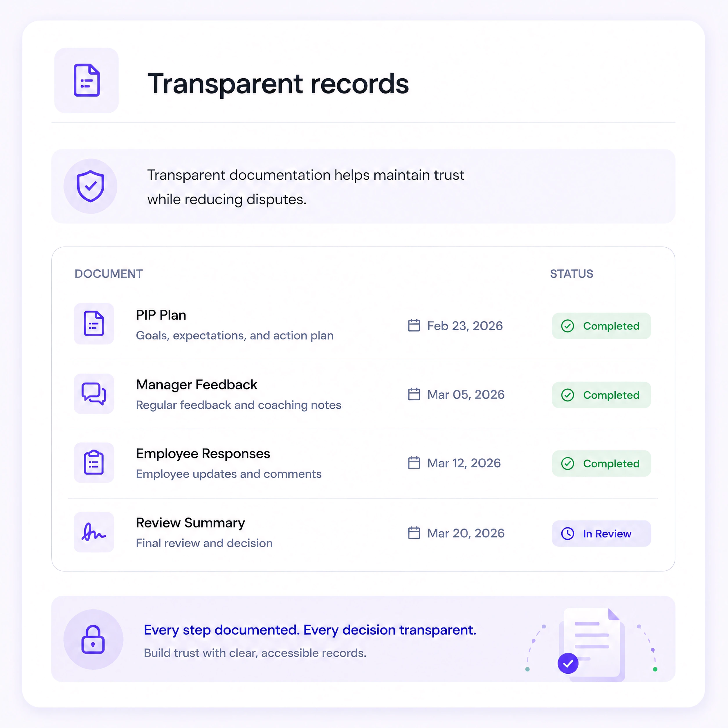Select the date Mar 05, 2026

466,394
